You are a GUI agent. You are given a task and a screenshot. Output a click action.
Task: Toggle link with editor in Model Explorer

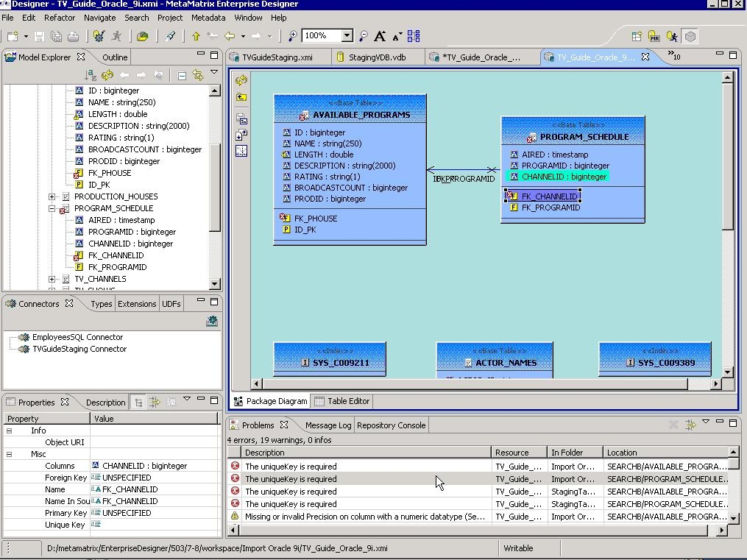point(198,75)
